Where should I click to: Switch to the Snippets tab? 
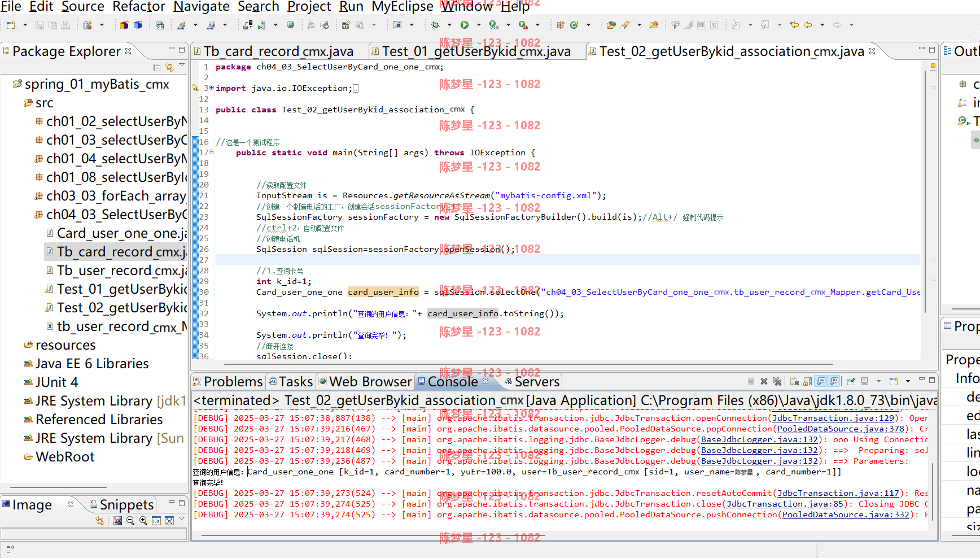121,504
